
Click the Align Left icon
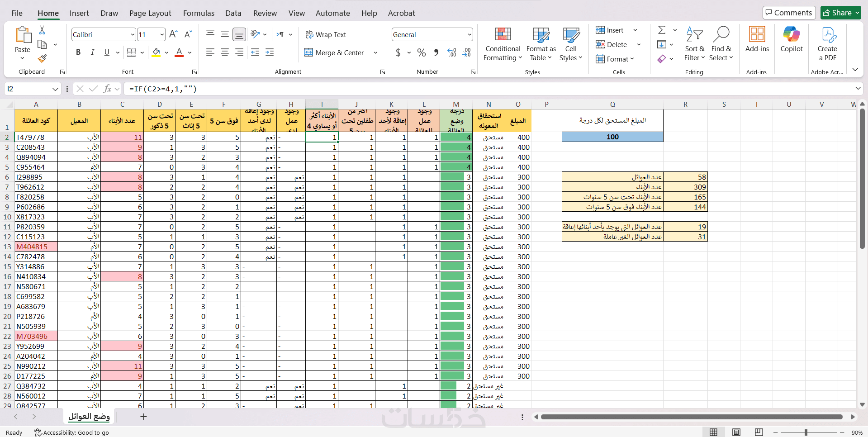click(210, 52)
